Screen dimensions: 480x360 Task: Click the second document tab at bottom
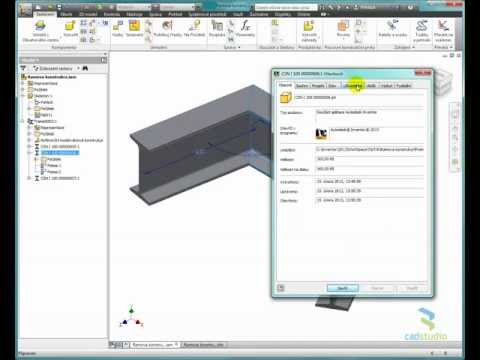point(204,345)
